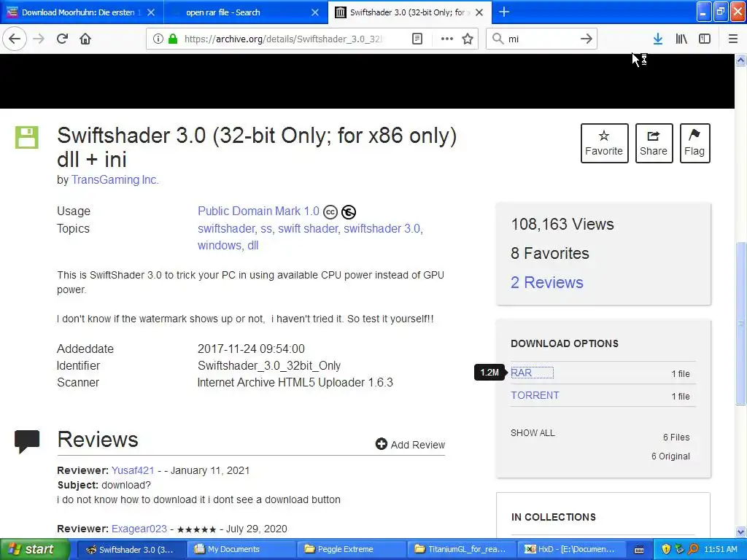The width and height of the screenshot is (747, 560).
Task: Reload the current page
Action: click(62, 39)
